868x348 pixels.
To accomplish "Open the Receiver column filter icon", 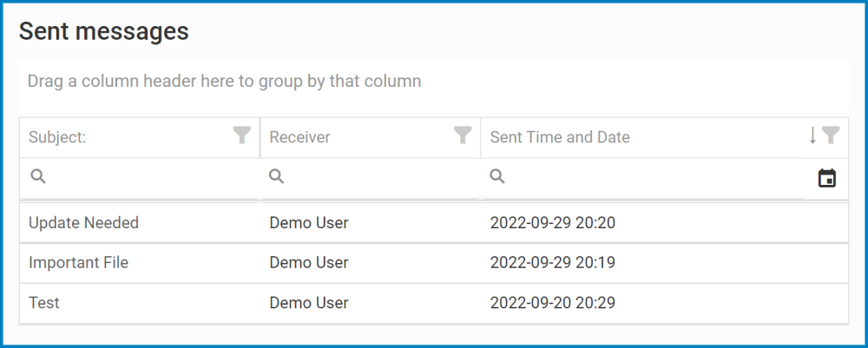I will [x=464, y=135].
